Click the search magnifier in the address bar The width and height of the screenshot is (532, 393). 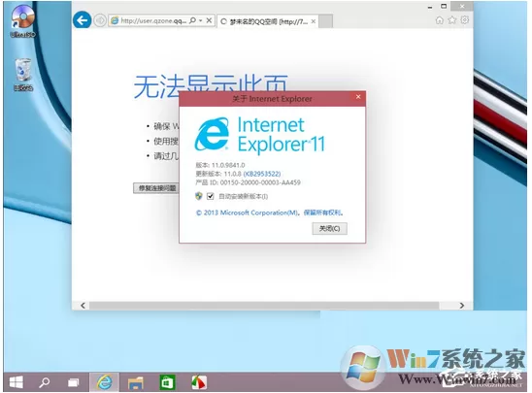(193, 20)
